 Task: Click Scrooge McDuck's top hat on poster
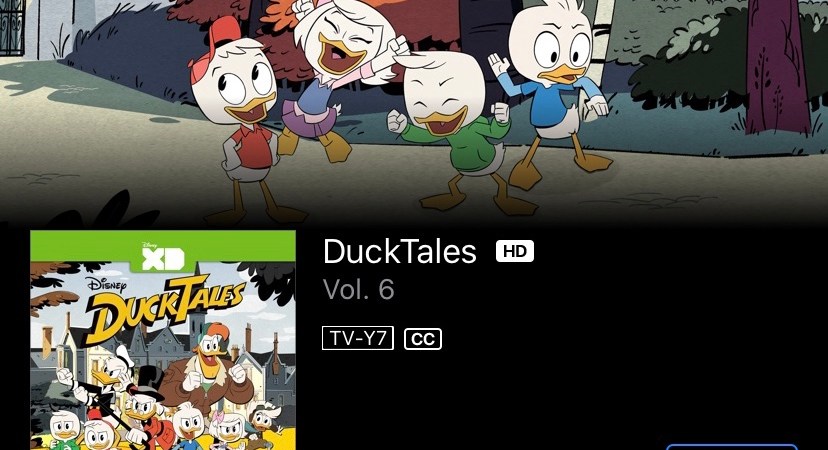(148, 381)
